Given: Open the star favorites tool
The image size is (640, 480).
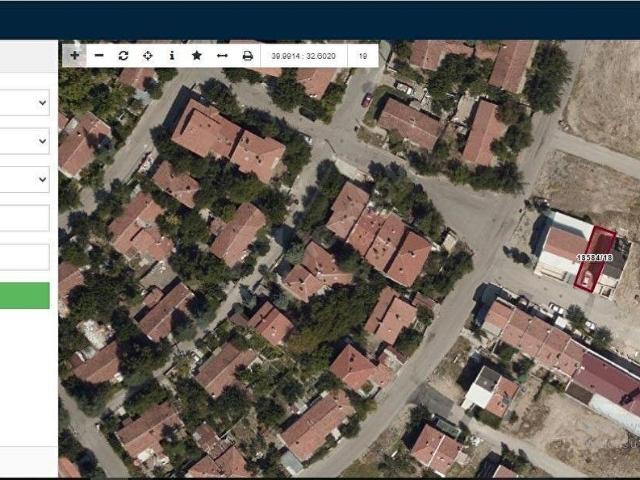Looking at the screenshot, I should (x=196, y=56).
